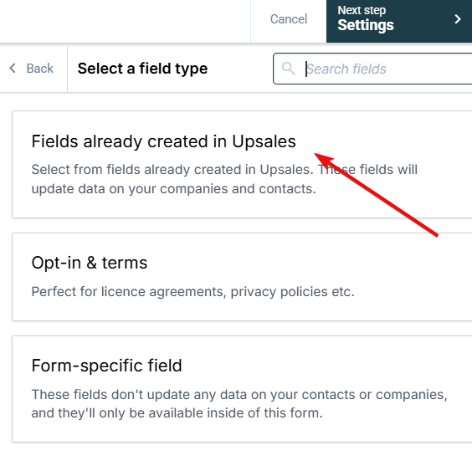Click 'Select a field type' heading
The image size is (472, 476).
[142, 69]
